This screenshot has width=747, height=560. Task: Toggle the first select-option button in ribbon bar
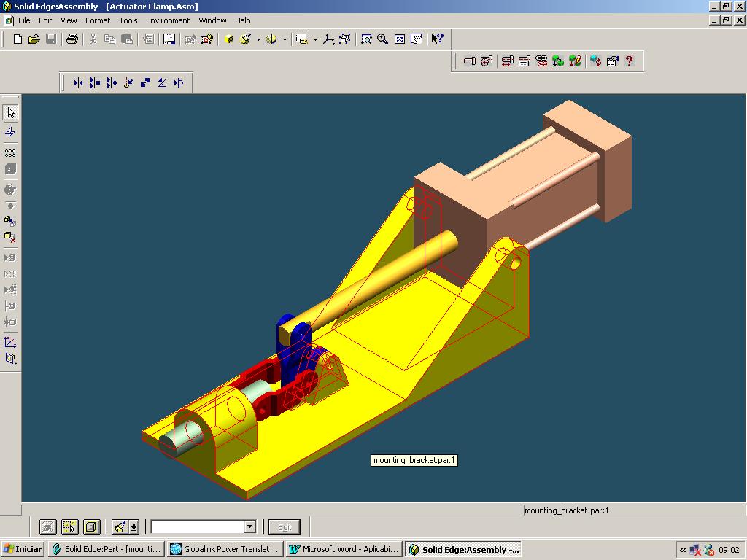point(47,526)
